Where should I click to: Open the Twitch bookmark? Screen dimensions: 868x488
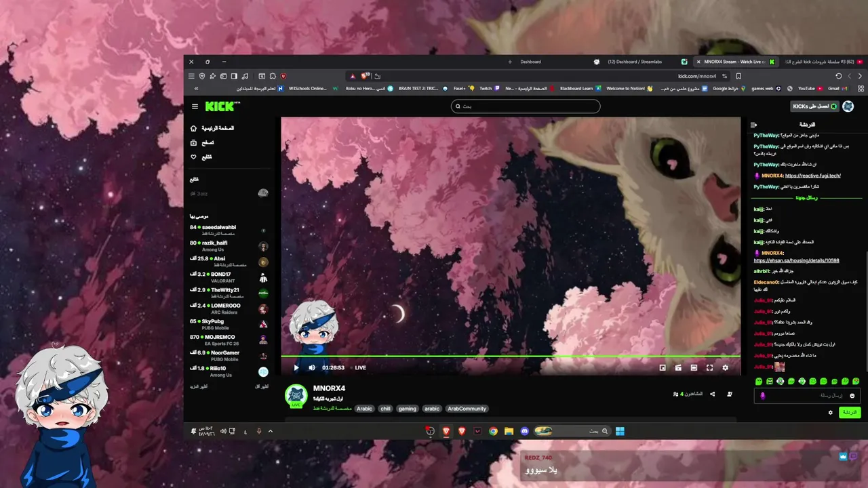[x=490, y=89]
